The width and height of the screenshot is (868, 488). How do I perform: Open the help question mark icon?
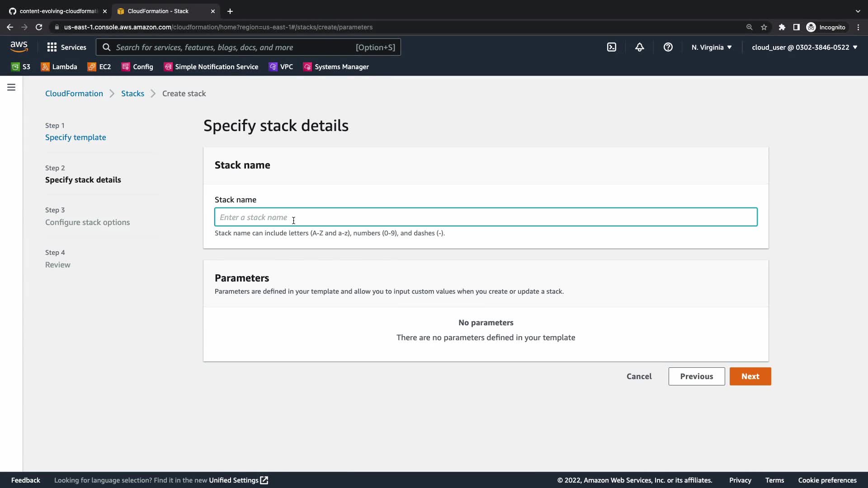[668, 47]
